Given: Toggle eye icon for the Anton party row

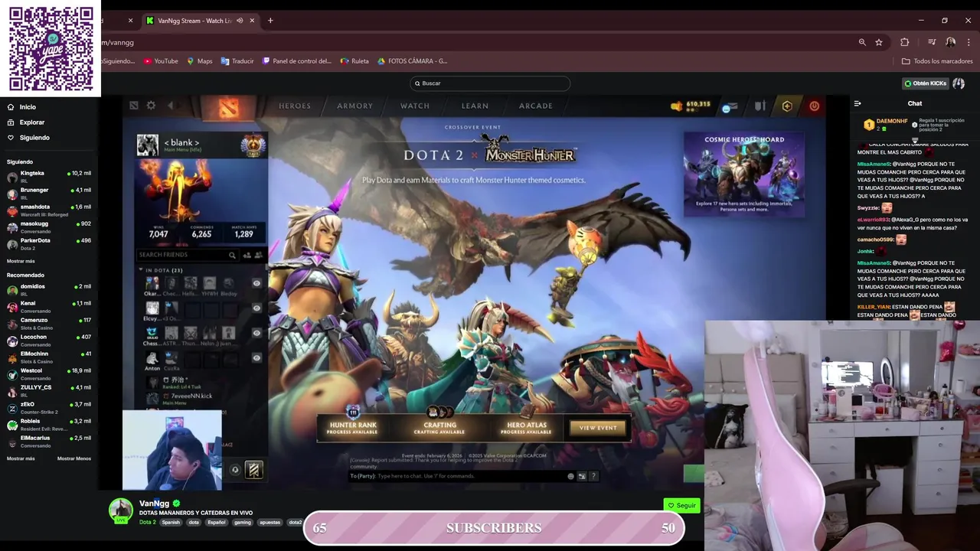Looking at the screenshot, I should pyautogui.click(x=256, y=357).
